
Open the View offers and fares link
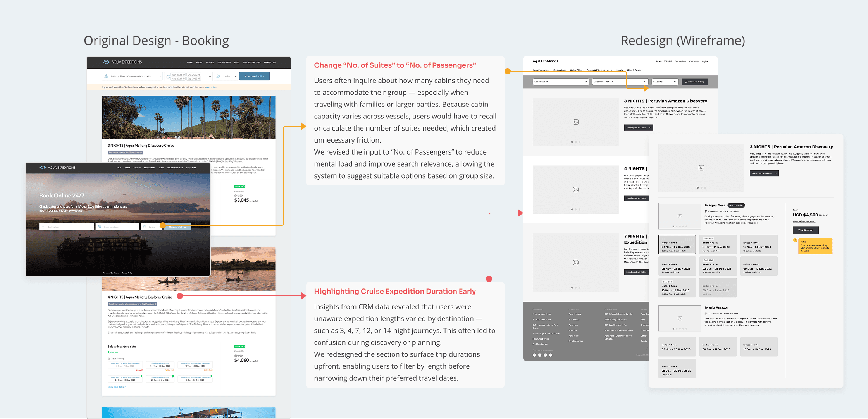tap(804, 222)
